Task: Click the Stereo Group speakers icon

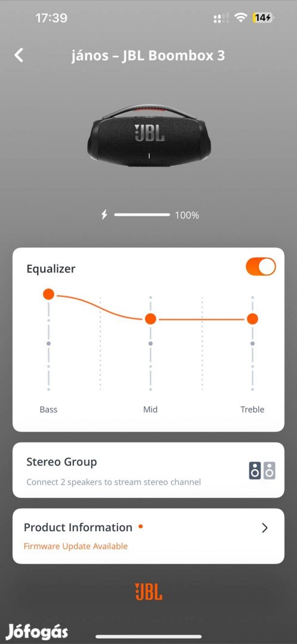Action: [262, 470]
